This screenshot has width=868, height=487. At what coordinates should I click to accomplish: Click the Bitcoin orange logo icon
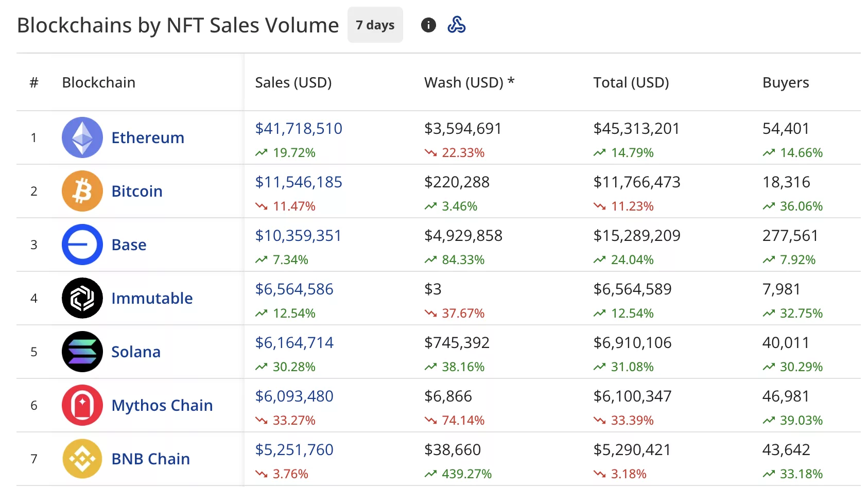(81, 191)
